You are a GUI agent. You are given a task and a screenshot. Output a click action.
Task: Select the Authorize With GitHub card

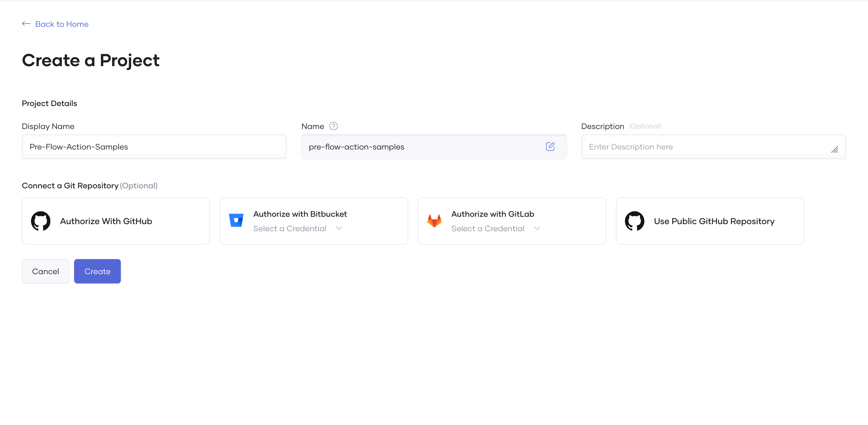pos(116,221)
